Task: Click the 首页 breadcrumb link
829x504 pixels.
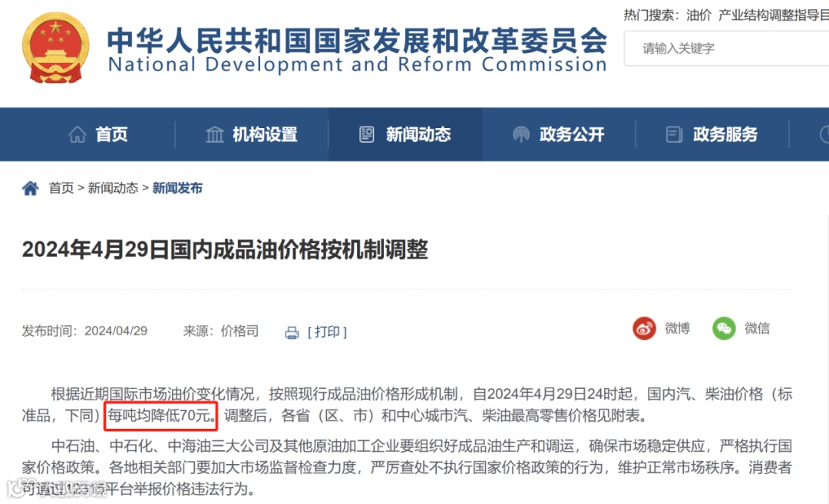Action: click(61, 188)
